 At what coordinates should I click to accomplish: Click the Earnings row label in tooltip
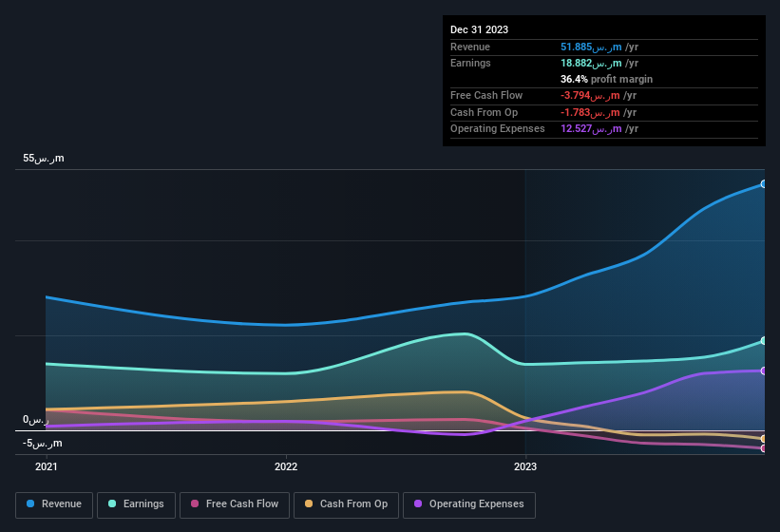[470, 63]
